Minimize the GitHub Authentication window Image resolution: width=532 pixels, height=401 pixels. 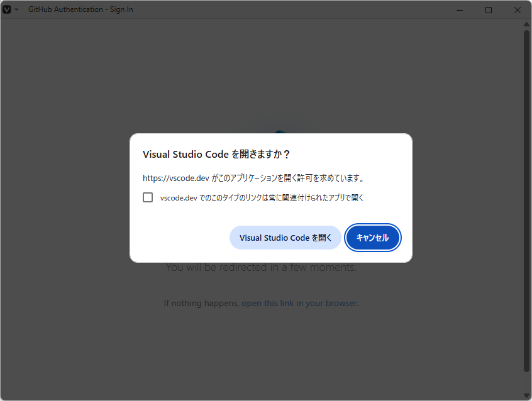460,10
